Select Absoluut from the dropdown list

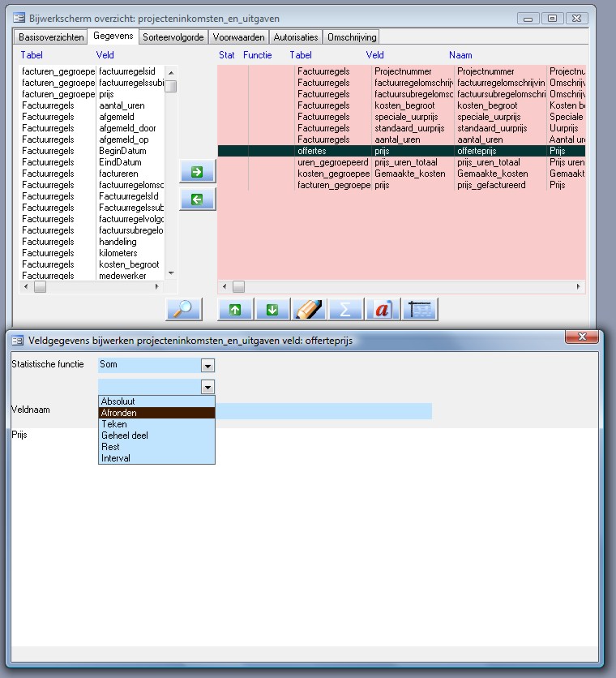[156, 401]
